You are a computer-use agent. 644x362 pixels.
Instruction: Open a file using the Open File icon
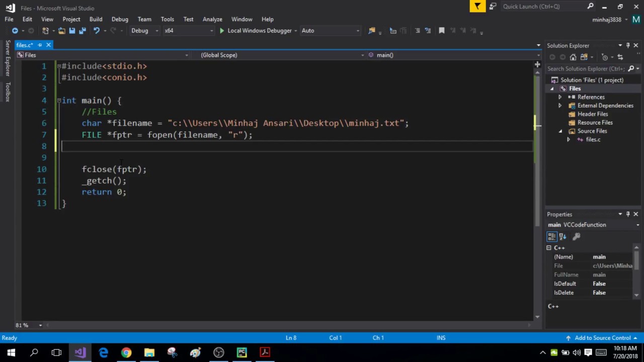pos(61,31)
